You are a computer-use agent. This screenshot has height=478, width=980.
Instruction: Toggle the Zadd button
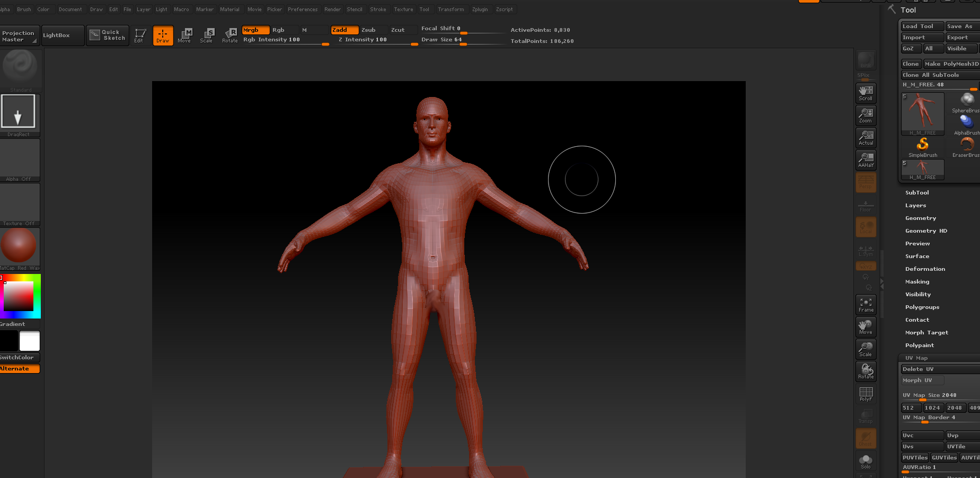(x=345, y=30)
